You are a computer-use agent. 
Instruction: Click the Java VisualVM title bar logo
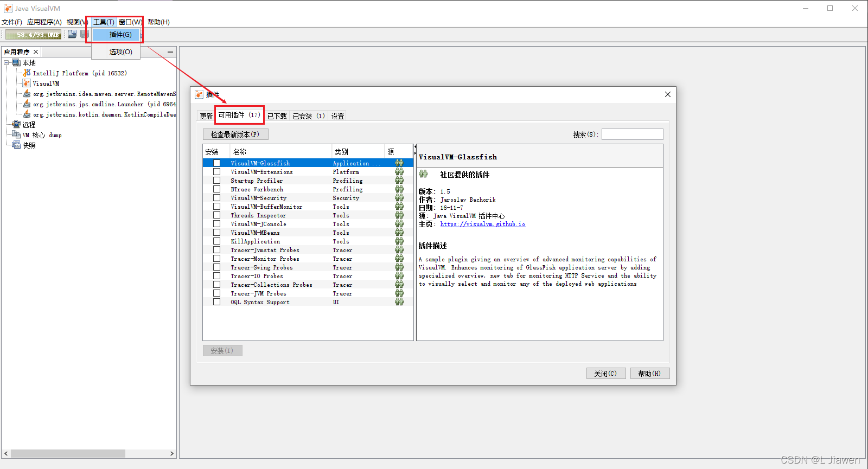click(8, 8)
